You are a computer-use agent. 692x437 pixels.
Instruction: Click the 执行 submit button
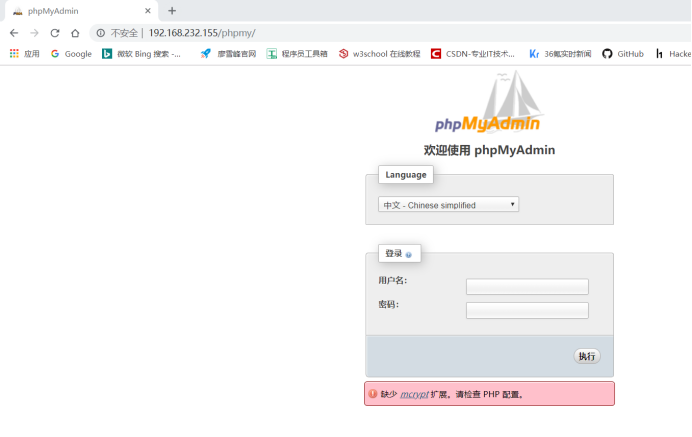(587, 356)
